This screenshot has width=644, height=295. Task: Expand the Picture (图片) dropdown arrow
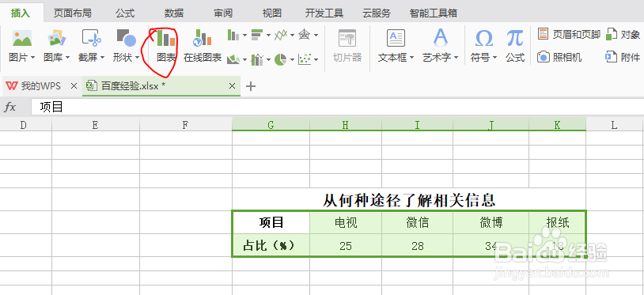click(x=32, y=59)
